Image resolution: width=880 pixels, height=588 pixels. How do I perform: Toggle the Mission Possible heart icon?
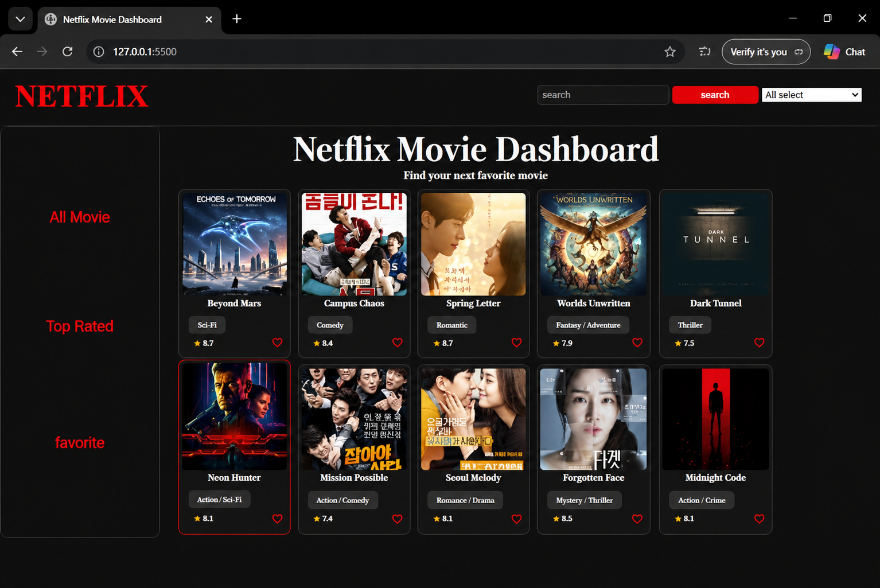click(397, 519)
